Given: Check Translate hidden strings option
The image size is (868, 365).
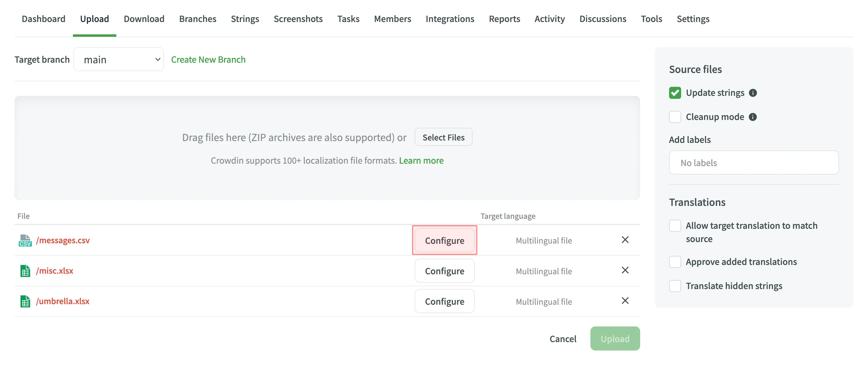Looking at the screenshot, I should [x=675, y=286].
